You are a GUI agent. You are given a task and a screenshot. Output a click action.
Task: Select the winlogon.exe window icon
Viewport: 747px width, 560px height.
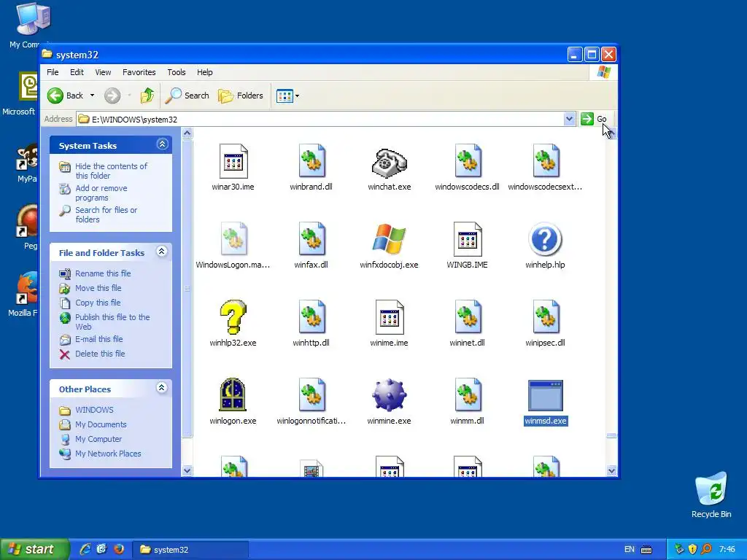tap(233, 394)
